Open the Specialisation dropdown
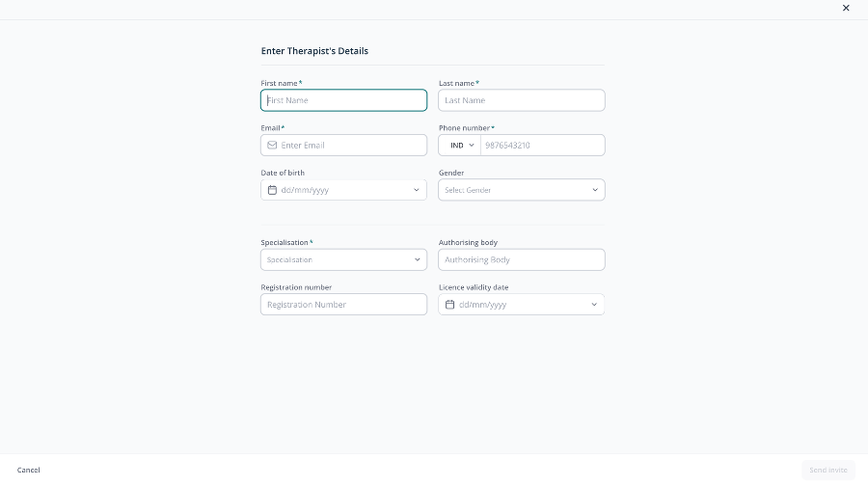868x486 pixels. [343, 259]
